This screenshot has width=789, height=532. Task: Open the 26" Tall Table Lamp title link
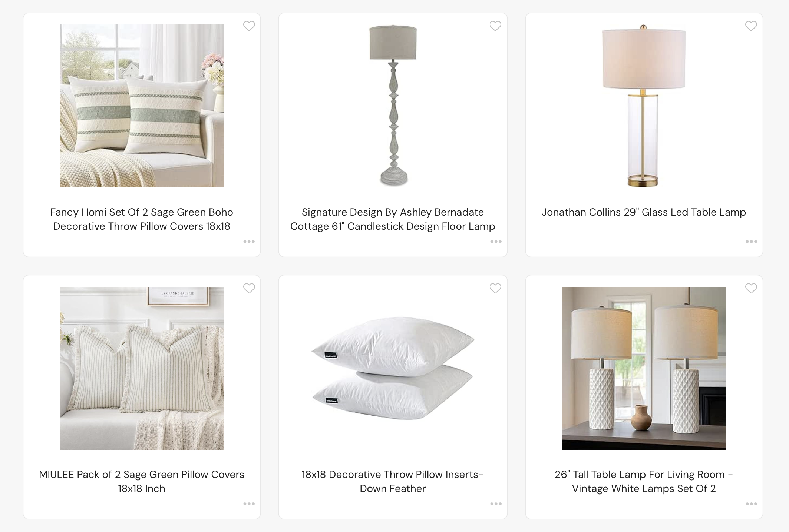644,481
